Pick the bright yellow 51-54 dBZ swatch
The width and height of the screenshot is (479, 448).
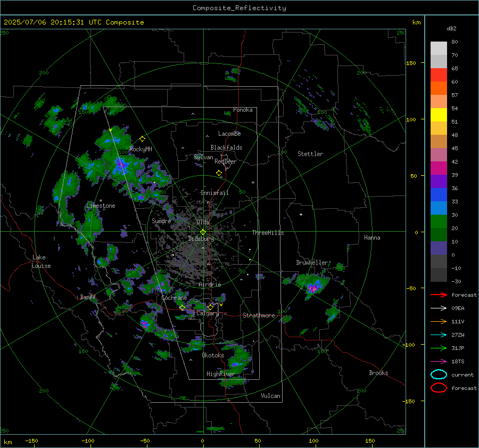(439, 115)
